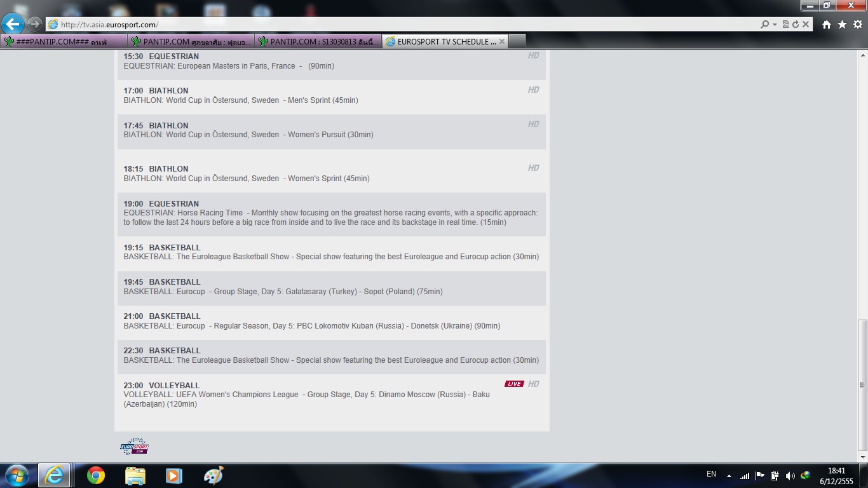
Task: Refresh the page with reload icon
Action: (x=796, y=24)
